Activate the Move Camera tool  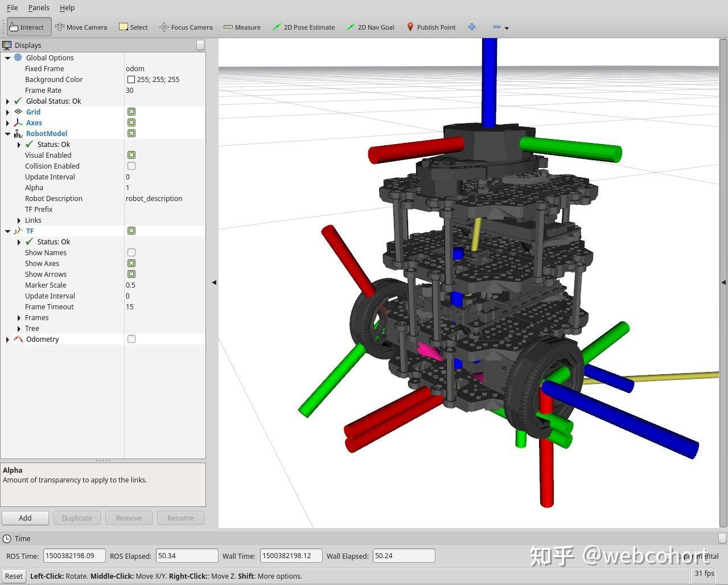click(x=81, y=27)
